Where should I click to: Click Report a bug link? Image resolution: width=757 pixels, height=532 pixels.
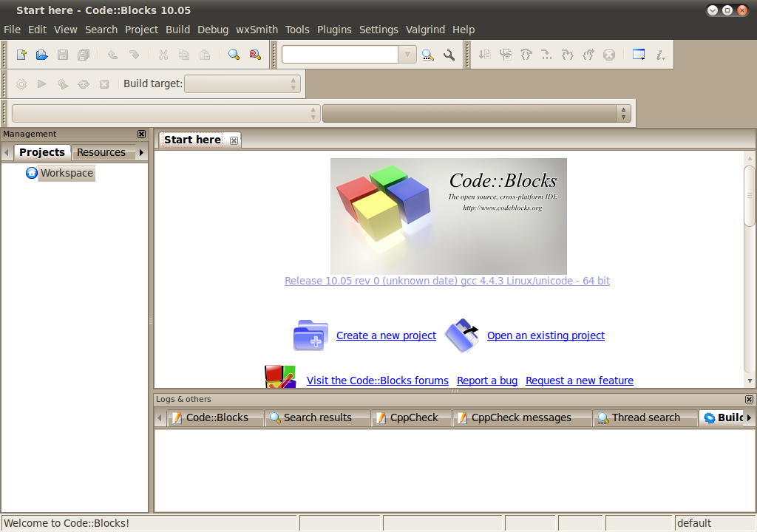(487, 381)
